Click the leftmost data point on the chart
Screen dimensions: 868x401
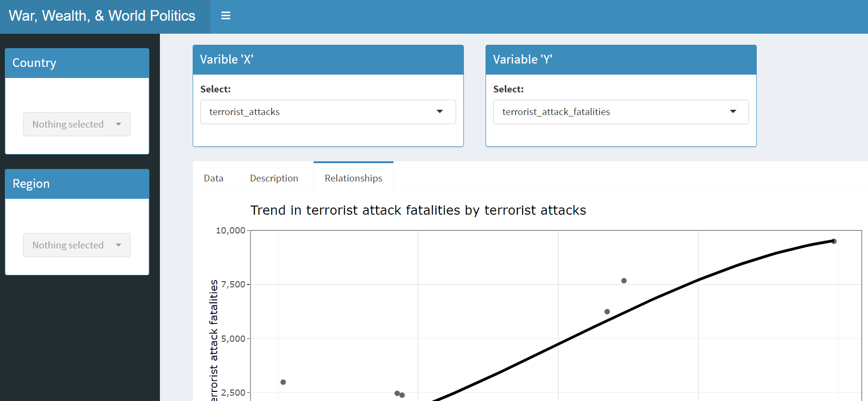tap(283, 382)
